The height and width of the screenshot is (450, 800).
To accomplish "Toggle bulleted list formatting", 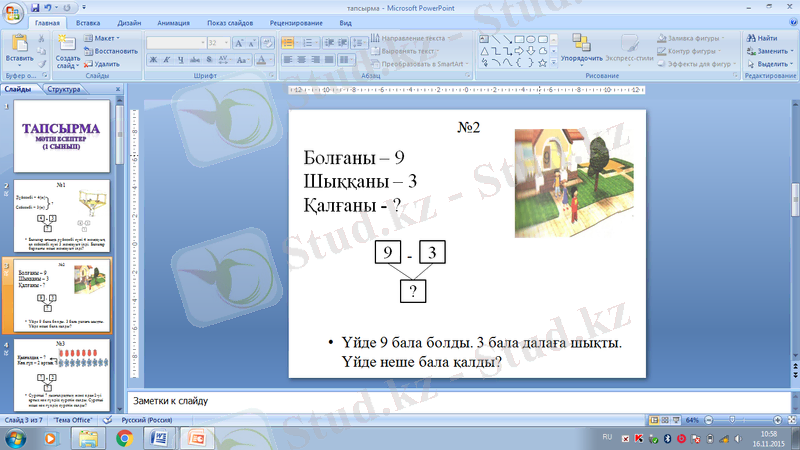I will coord(288,42).
